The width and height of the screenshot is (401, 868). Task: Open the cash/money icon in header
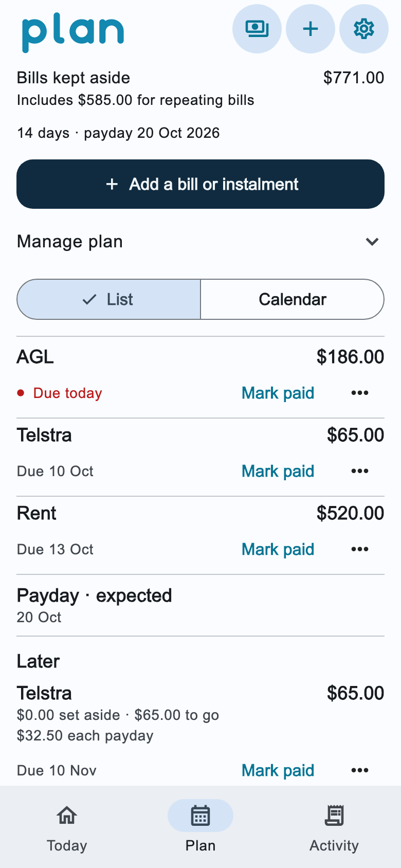[x=257, y=29]
